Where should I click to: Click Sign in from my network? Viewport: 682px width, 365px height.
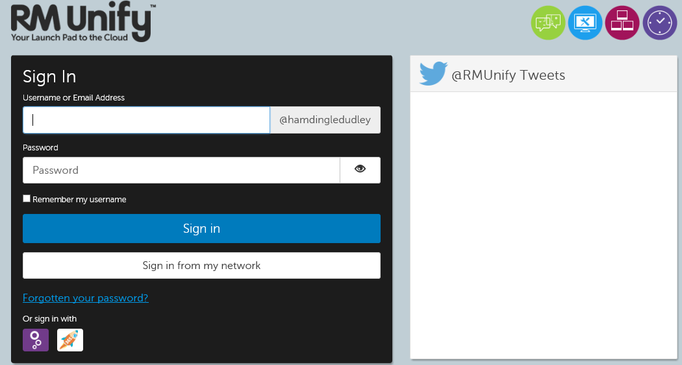(201, 265)
